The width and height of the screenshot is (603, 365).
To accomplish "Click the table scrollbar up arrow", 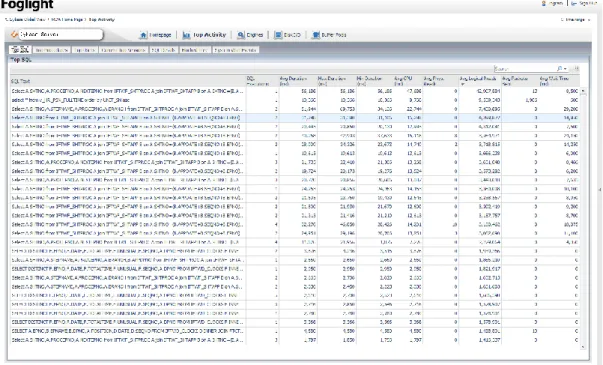I will [x=583, y=91].
